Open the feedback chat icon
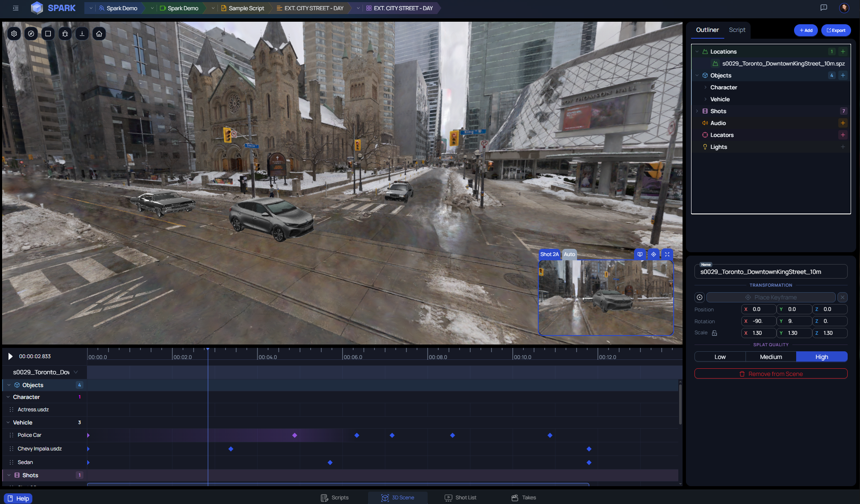860x504 pixels. 823,8
